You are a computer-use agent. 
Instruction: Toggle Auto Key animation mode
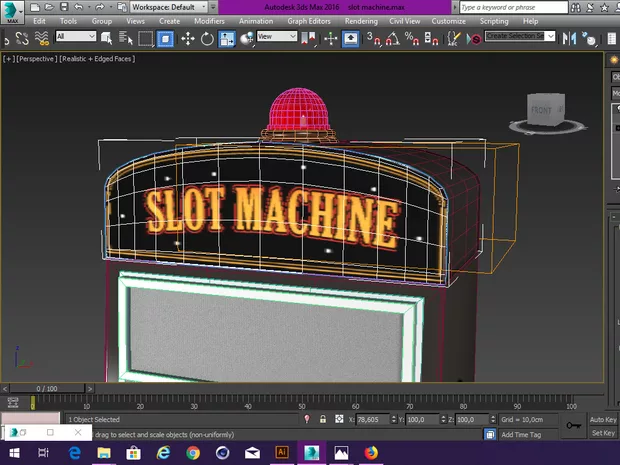pyautogui.click(x=603, y=420)
